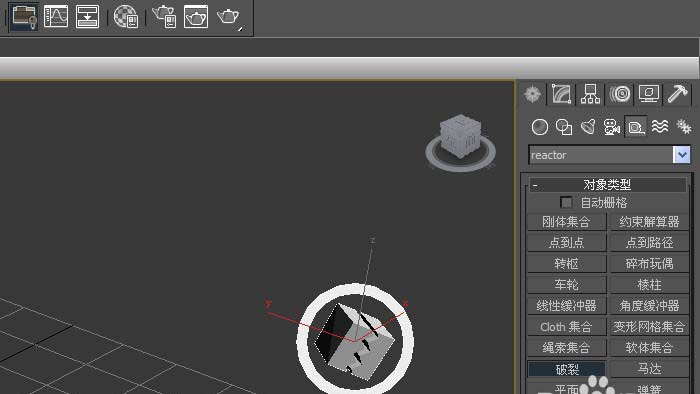Select the Space Warps category icon
700x394 pixels.
(660, 127)
